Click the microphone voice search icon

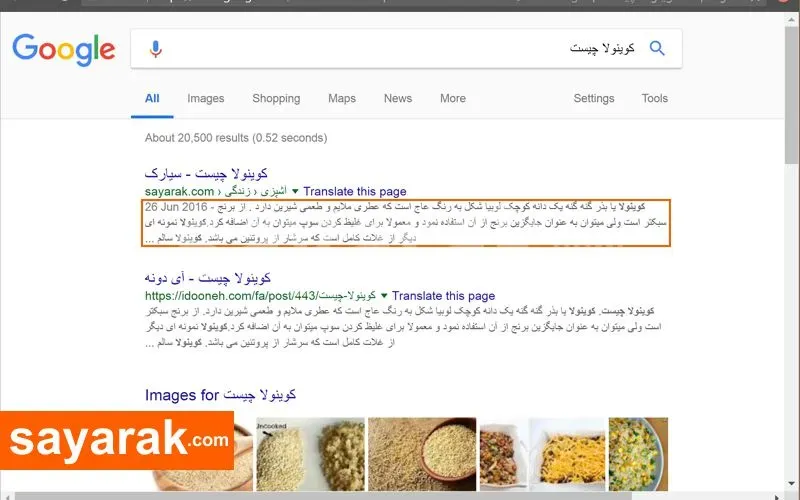click(156, 49)
